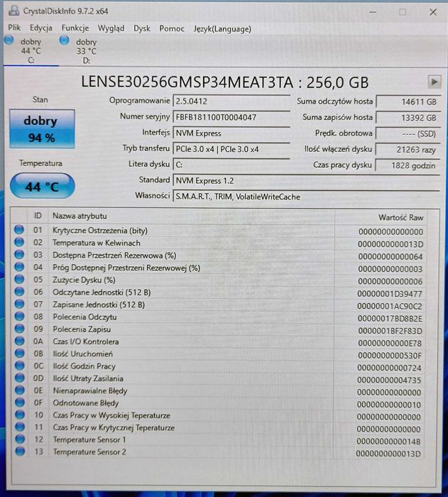Image resolution: width=448 pixels, height=497 pixels.
Task: Select raw value 000000000530F
Action: tap(390, 356)
